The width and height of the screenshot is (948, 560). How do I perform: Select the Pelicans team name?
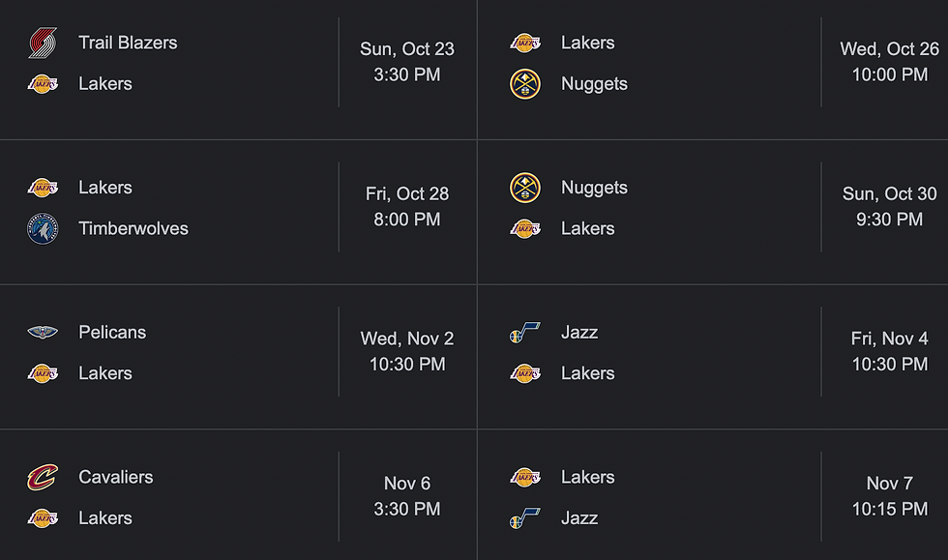[x=112, y=332]
